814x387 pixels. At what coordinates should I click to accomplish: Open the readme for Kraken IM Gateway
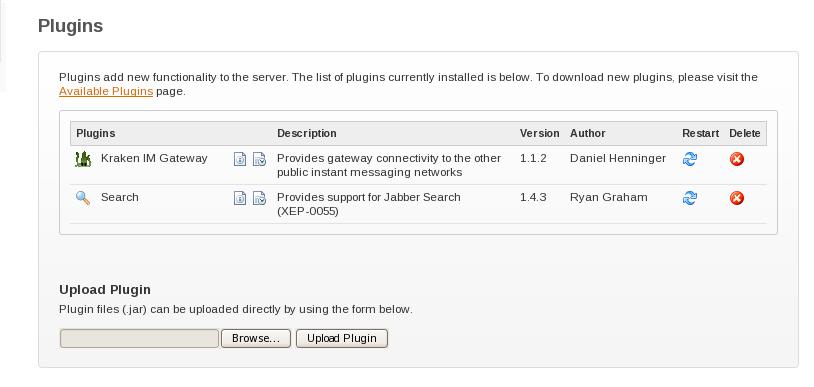click(x=239, y=159)
